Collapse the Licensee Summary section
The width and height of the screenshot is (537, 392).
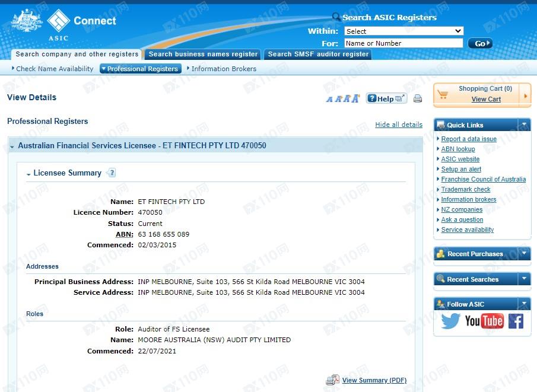point(28,174)
